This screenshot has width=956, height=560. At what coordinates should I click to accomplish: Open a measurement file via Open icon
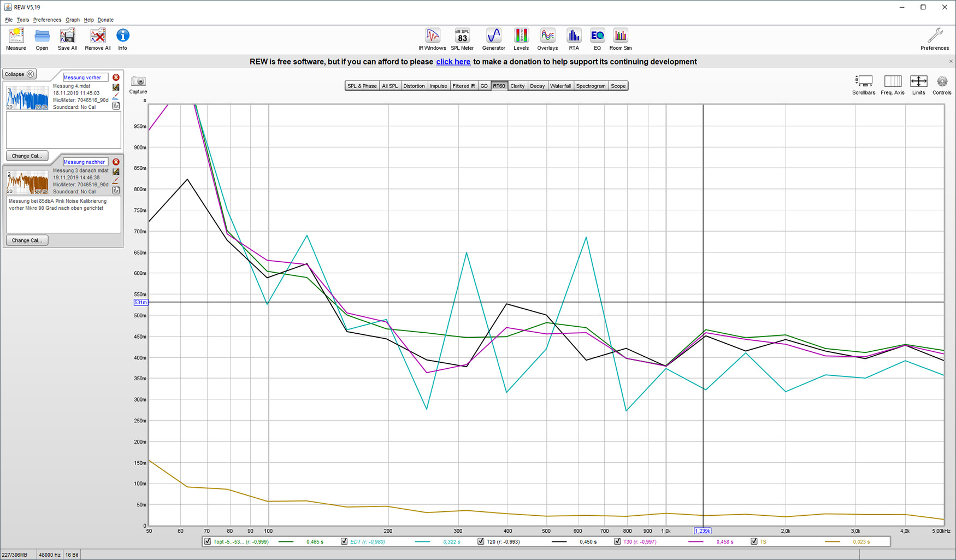point(42,36)
